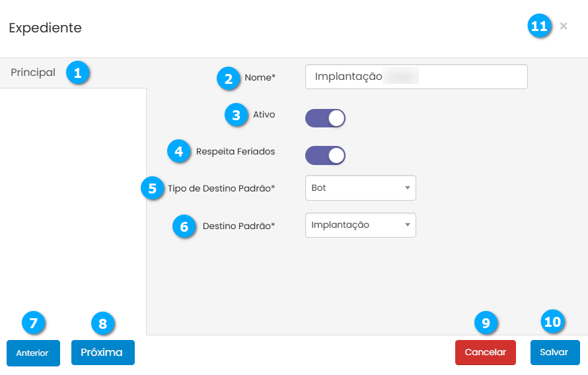
Task: Click badge number 2 next to Nome
Action: 229,79
